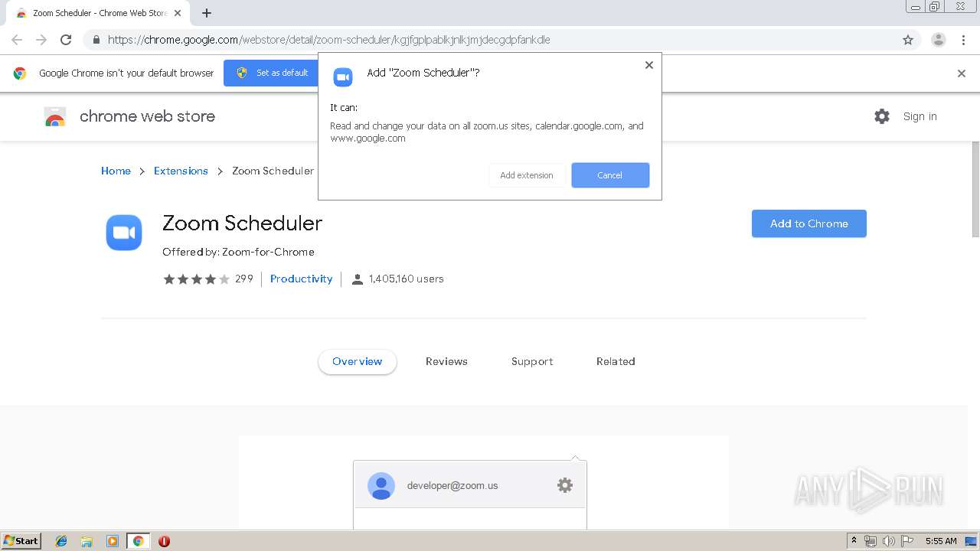980x551 pixels.
Task: Open the Productivity category link
Action: (x=301, y=279)
